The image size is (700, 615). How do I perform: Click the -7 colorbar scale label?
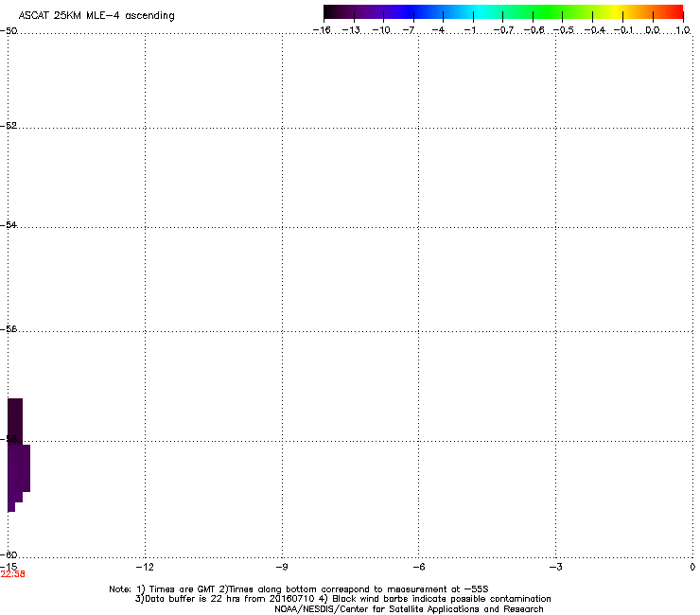point(409,30)
